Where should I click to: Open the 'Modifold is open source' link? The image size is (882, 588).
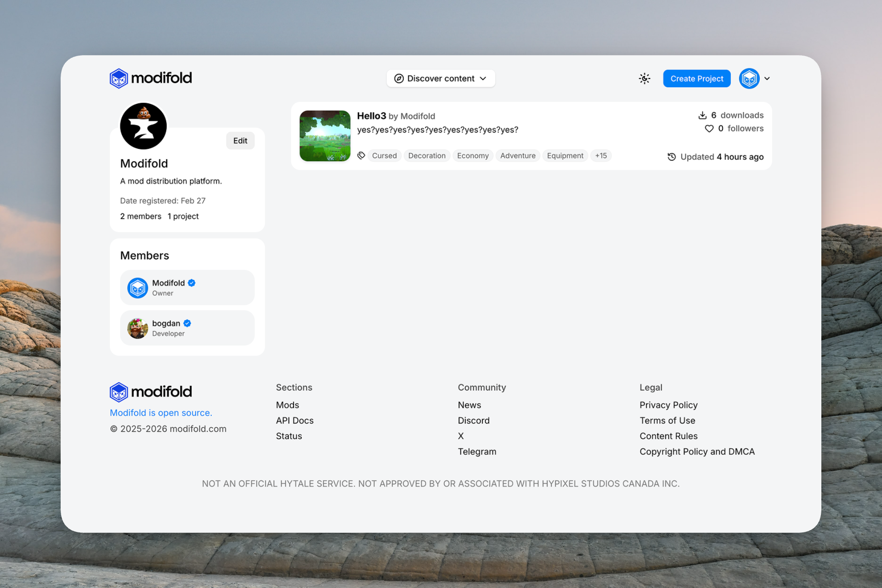[161, 413]
